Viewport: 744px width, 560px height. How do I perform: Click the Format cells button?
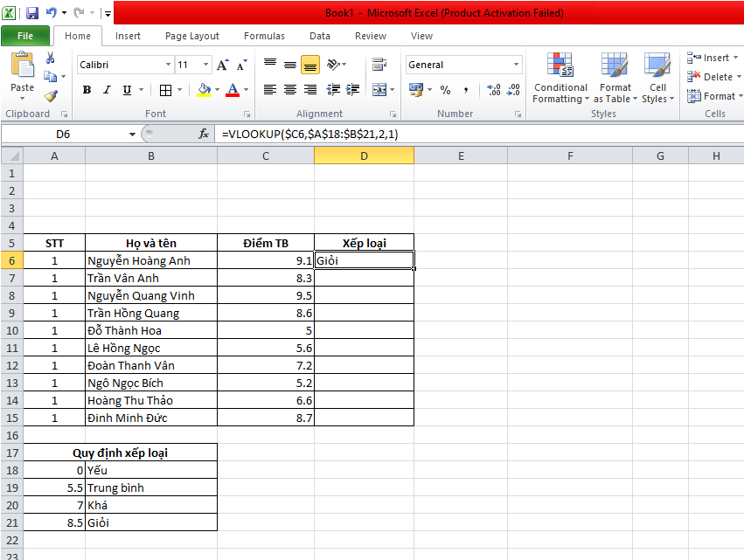coord(714,96)
